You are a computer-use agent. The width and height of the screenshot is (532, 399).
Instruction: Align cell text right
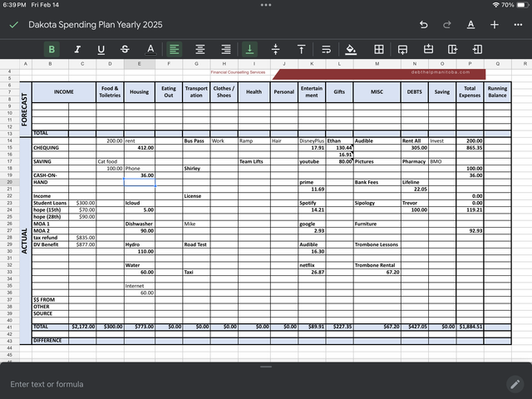click(x=226, y=50)
